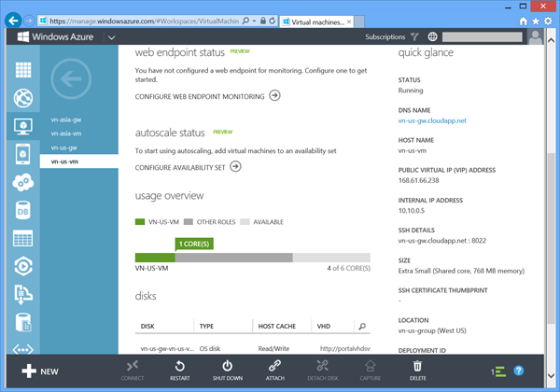The image size is (560, 392).
Task: Click the globe language icon in header
Action: point(432,36)
